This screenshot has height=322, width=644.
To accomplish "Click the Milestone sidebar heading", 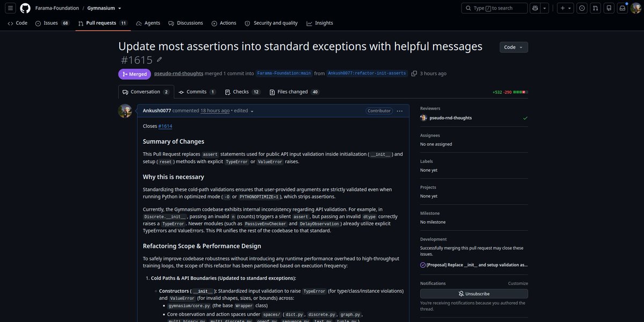I will click(x=430, y=213).
